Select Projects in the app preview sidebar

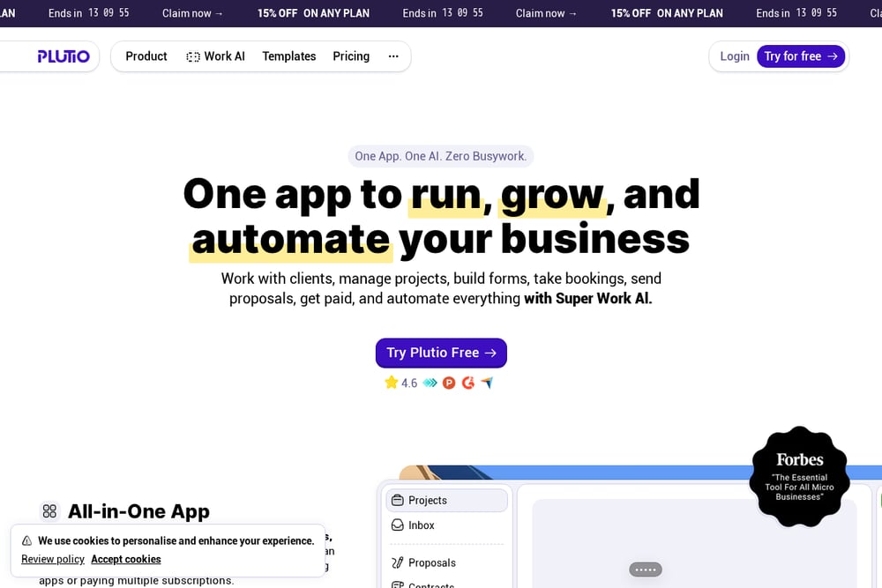click(446, 501)
